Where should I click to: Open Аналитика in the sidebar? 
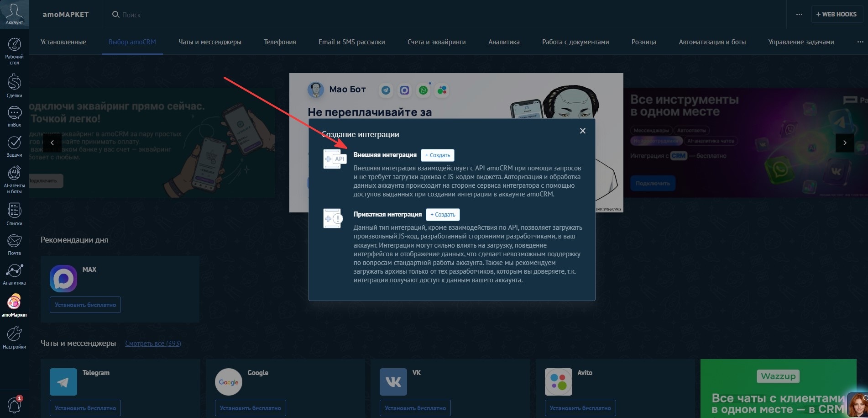click(14, 274)
